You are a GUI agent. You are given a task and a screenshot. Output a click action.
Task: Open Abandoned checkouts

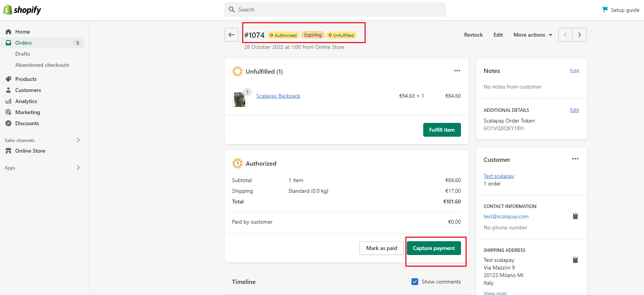[42, 65]
